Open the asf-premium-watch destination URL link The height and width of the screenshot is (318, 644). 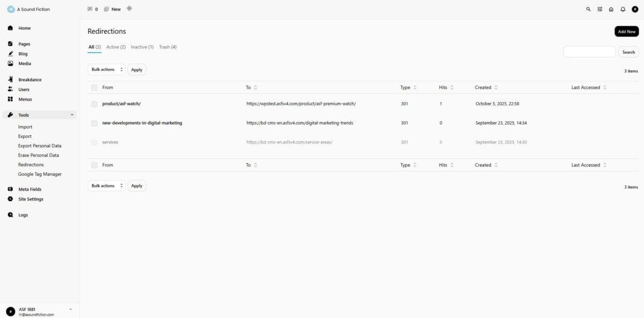pyautogui.click(x=301, y=104)
